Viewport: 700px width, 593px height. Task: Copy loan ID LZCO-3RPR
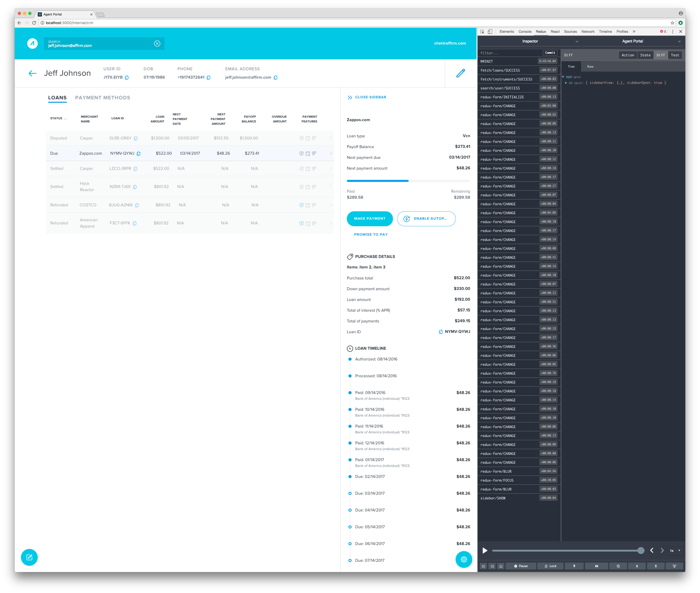coord(135,169)
